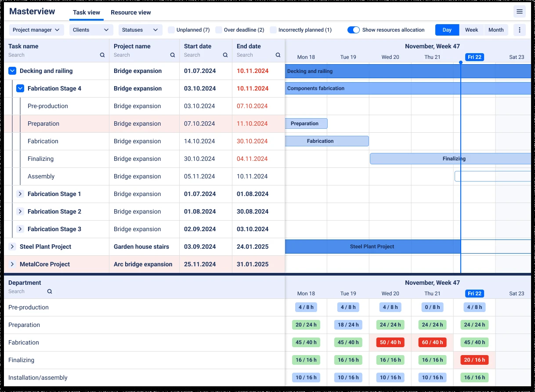
Task: Click end date 30.10.2024 of Fabrication
Action: (x=252, y=141)
